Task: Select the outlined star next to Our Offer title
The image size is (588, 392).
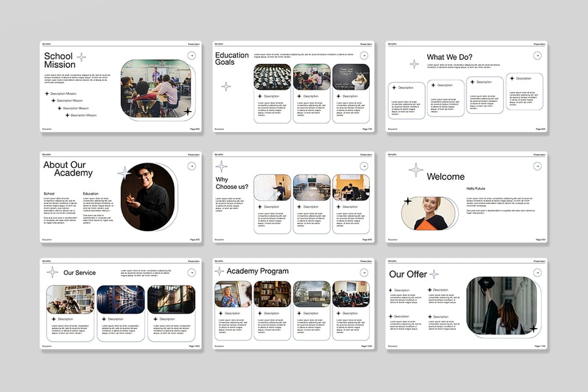Action: 434,274
